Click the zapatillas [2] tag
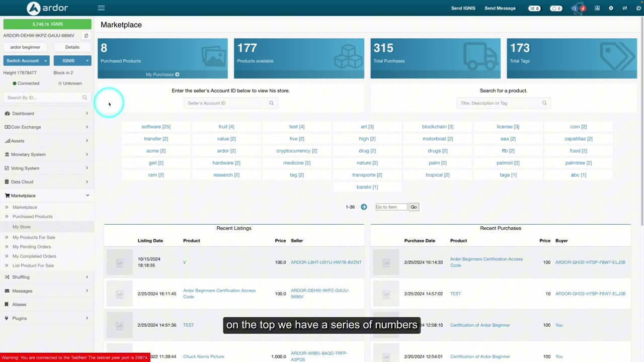 pos(579,139)
